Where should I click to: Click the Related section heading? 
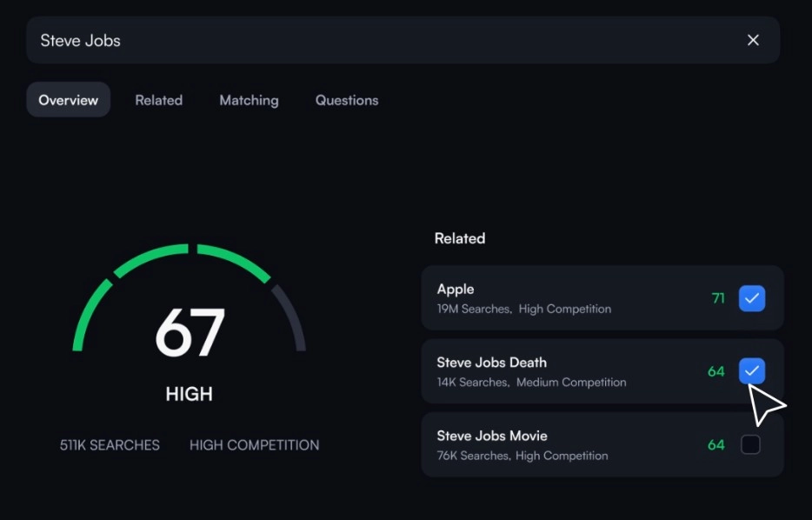[459, 238]
